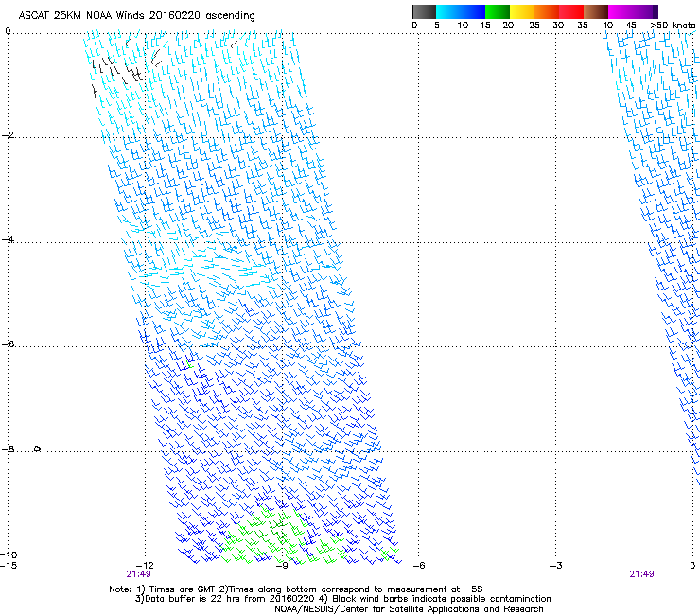Screen dimensions: 700x615
Task: Click the longitude axis label '-3'
Action: pos(555,566)
